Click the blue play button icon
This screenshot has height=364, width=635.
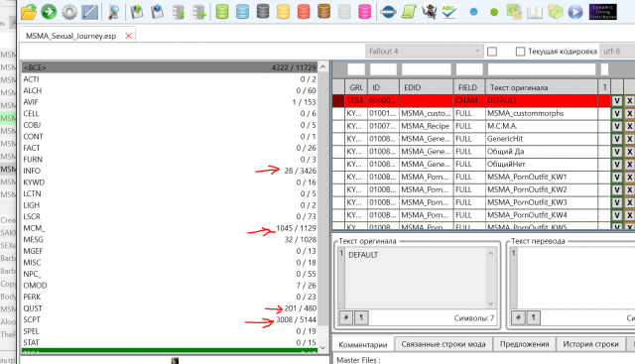coord(575,12)
